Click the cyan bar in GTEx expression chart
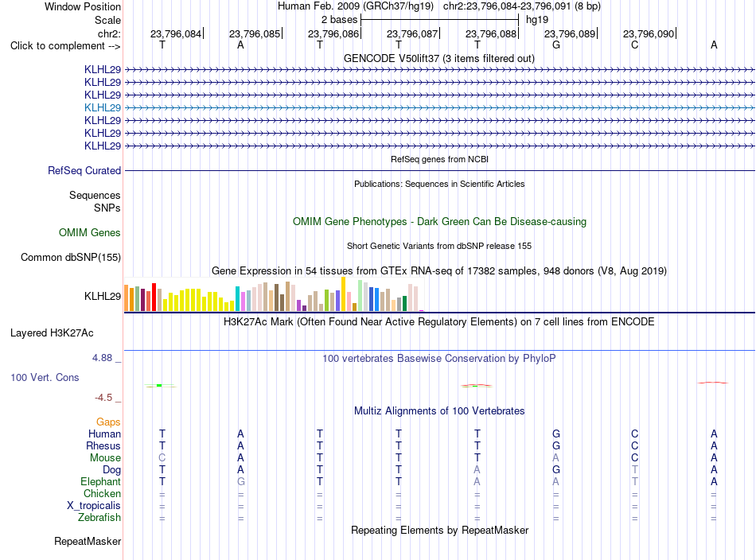The image size is (756, 560). click(237, 298)
